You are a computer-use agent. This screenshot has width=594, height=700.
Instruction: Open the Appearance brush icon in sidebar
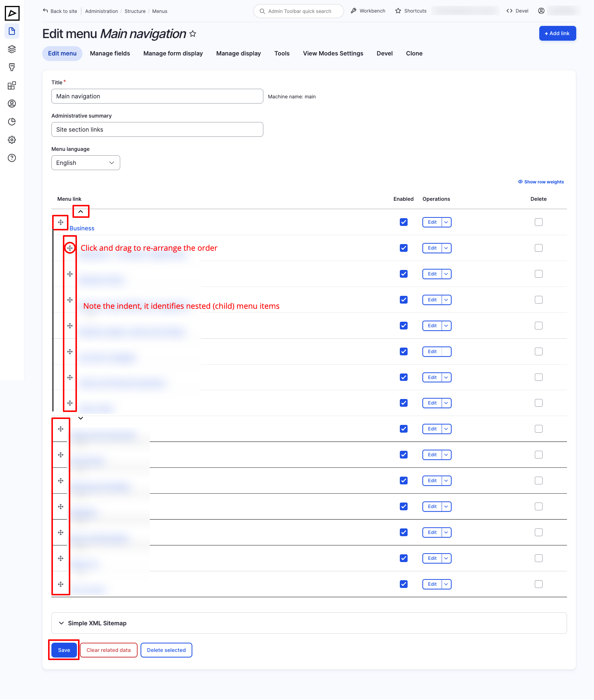click(x=12, y=67)
